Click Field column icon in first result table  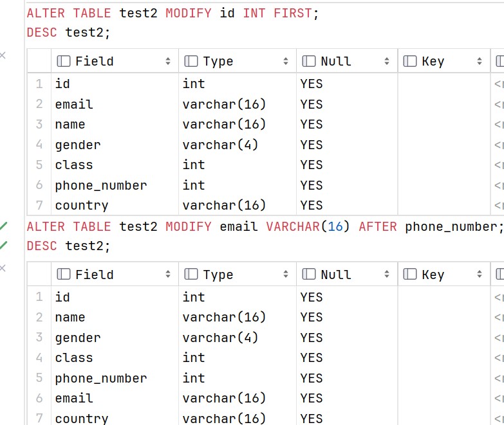coord(63,61)
